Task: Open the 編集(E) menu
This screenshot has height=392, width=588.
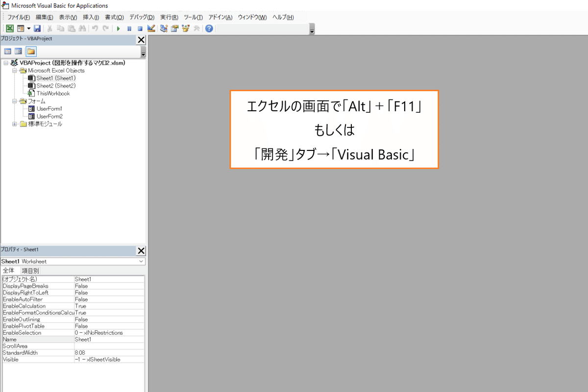Action: [45, 17]
